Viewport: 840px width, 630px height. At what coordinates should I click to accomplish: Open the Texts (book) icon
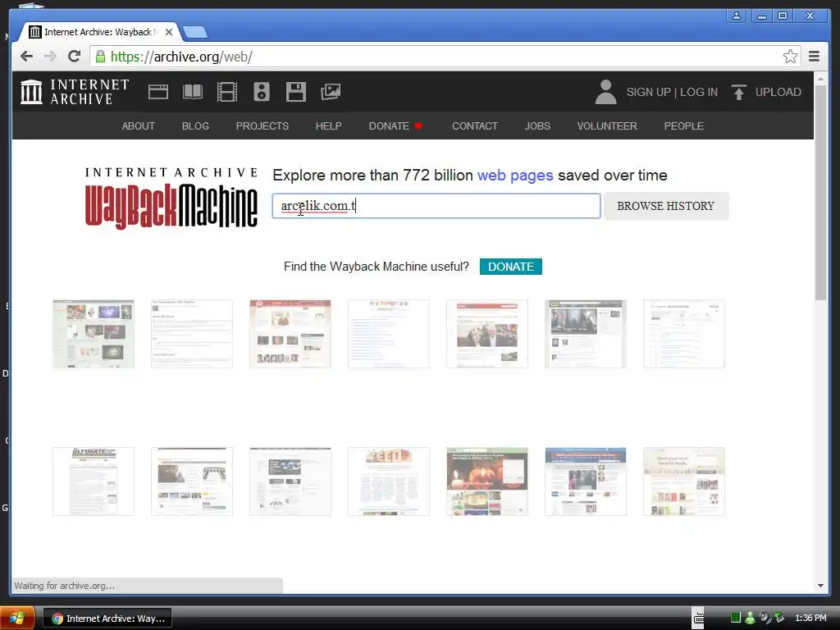pyautogui.click(x=192, y=92)
